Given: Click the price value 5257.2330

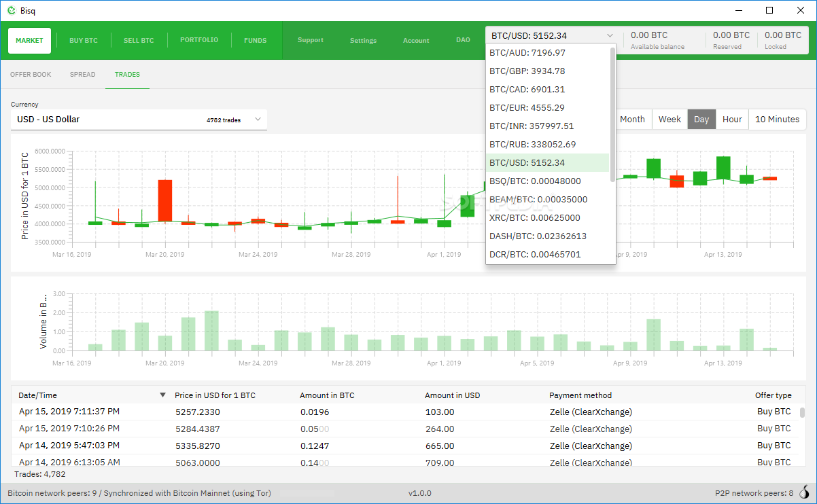Looking at the screenshot, I should 198,412.
